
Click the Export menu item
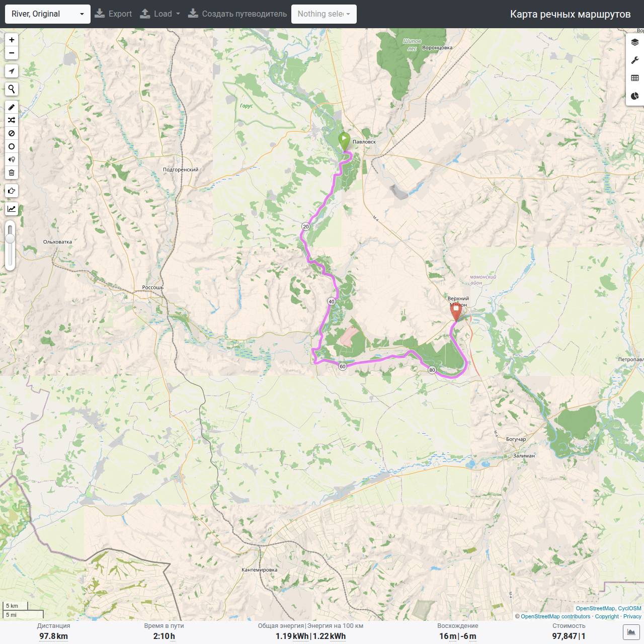[x=113, y=14]
